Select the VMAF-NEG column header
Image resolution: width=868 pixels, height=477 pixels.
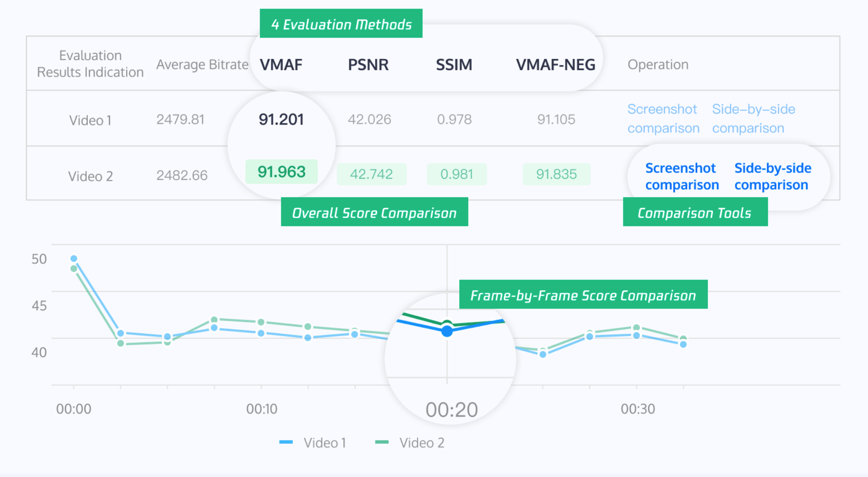pos(555,65)
